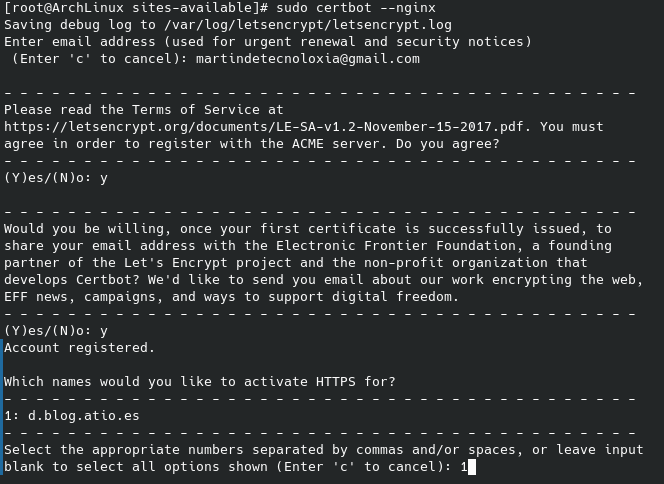Click 'Which names would you like to activate HTTPS for?'
Viewport: 664px width, 484px height.
[x=200, y=382]
